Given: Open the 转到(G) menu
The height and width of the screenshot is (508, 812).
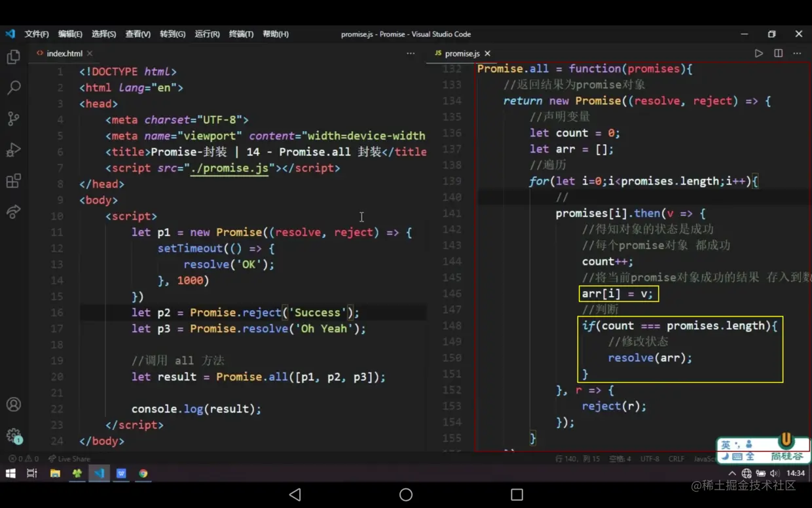Looking at the screenshot, I should (x=172, y=34).
